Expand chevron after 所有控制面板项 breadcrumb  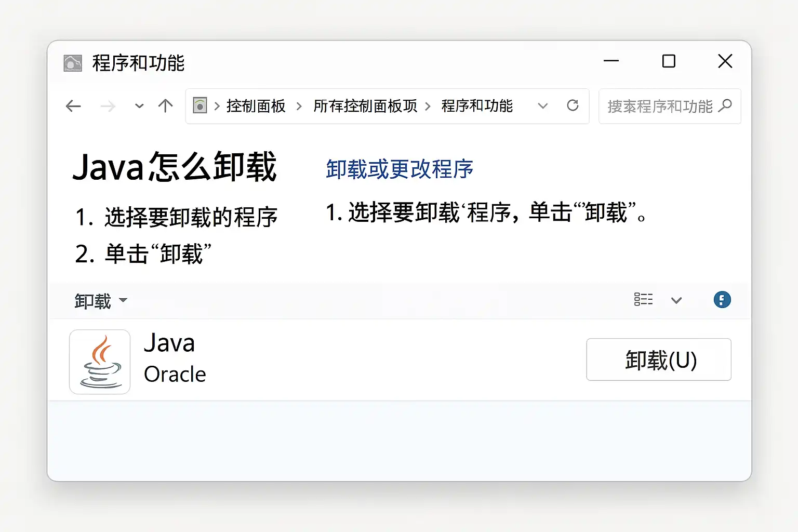[428, 107]
